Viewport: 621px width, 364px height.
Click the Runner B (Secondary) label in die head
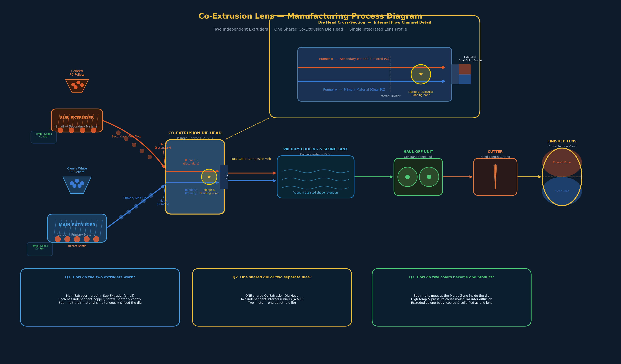pos(191,162)
